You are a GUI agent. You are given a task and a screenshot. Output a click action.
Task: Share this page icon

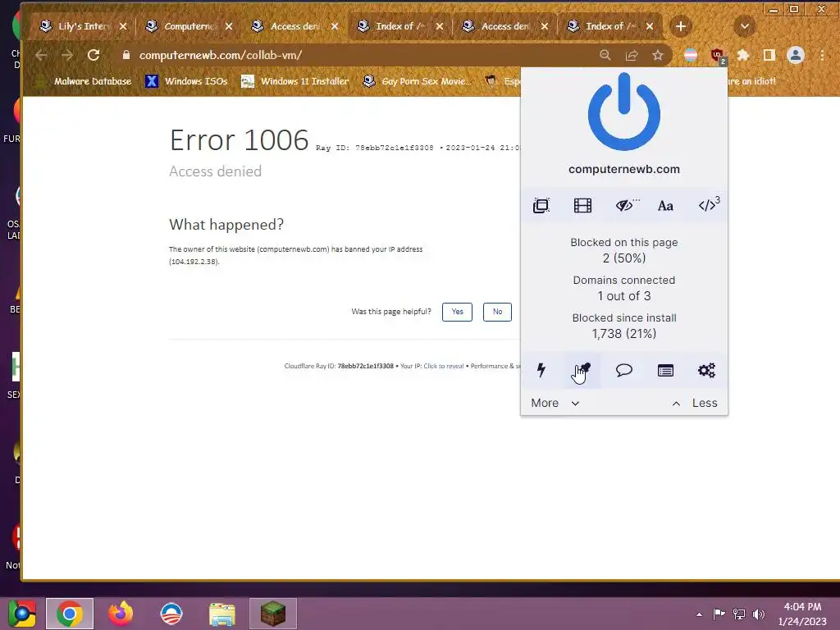coord(632,55)
